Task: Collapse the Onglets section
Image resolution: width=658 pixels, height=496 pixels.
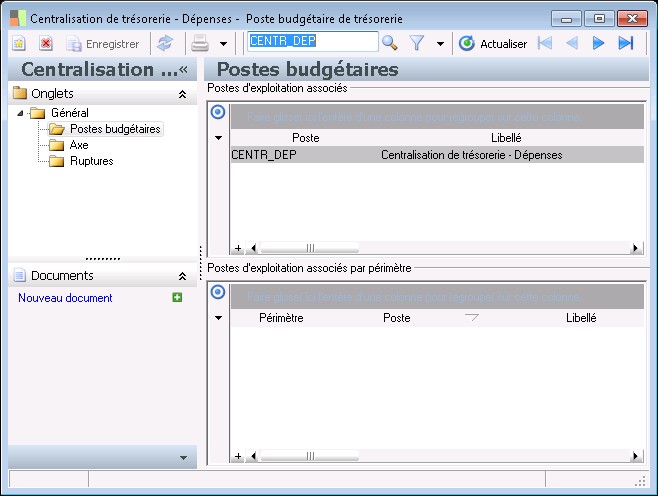Action: [182, 94]
